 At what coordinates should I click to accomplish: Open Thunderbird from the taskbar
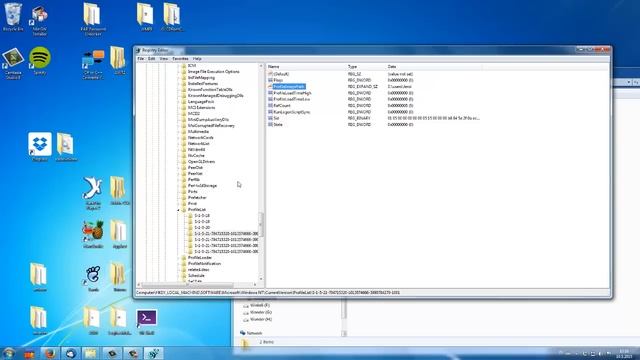tap(71, 353)
